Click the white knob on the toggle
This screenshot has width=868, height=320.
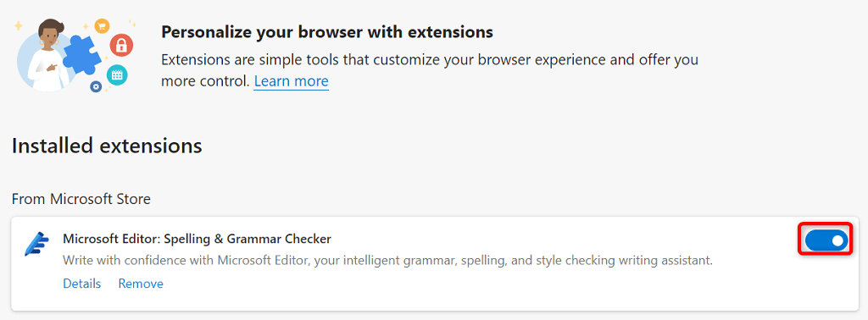pos(837,240)
